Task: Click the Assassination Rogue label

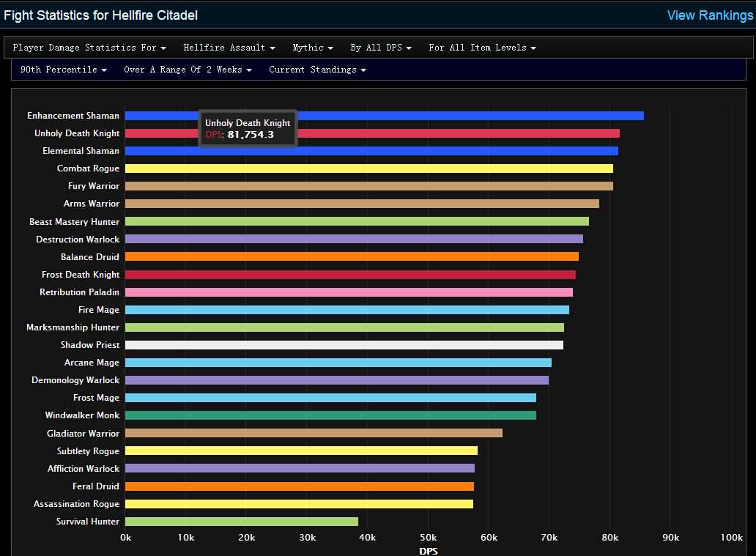Action: [77, 504]
